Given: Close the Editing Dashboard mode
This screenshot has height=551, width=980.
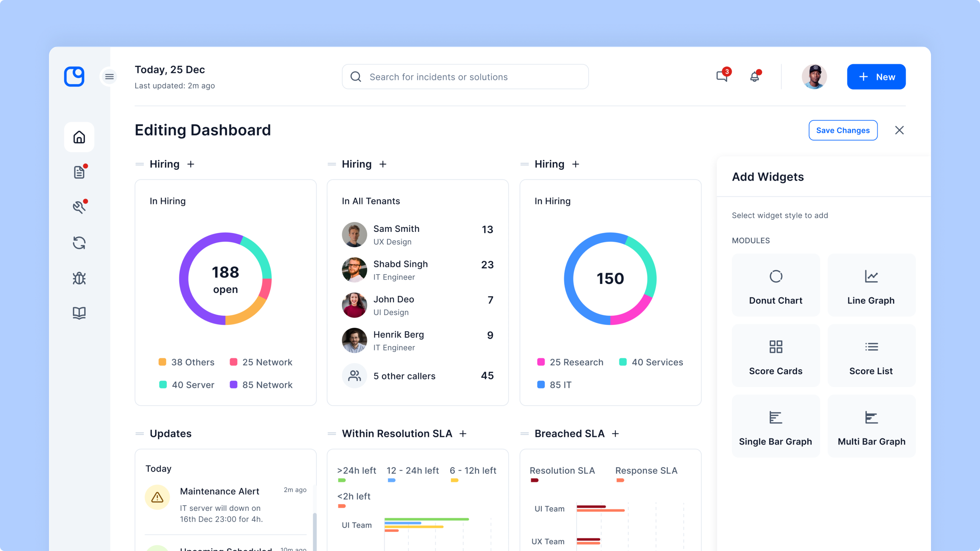Looking at the screenshot, I should [x=900, y=130].
